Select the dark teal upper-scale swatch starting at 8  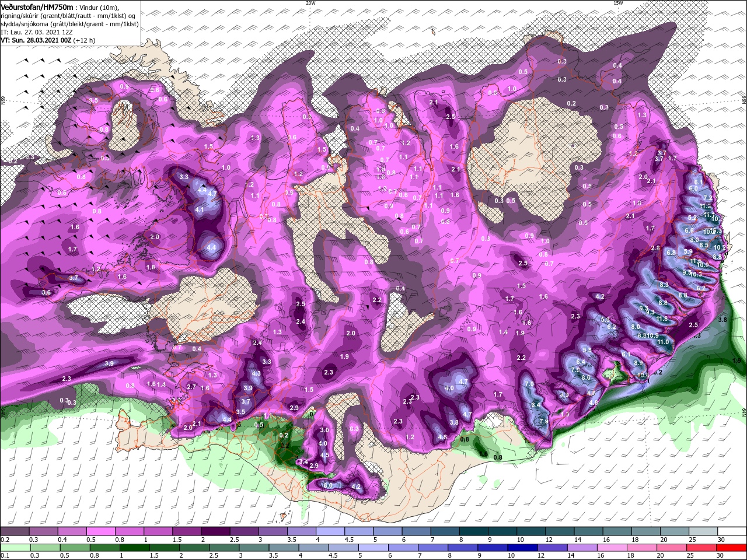pos(473,531)
